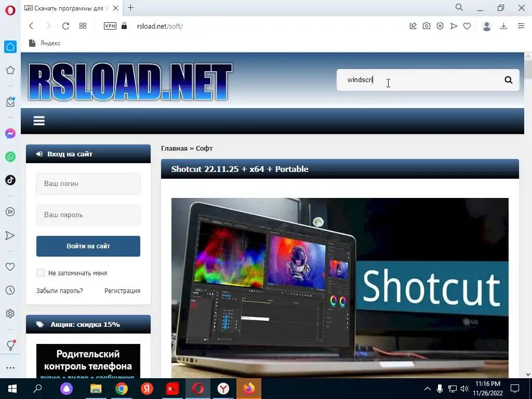Image resolution: width=532 pixels, height=399 pixels.
Task: Add page to bookmarks heart in address bar
Action: [467, 26]
